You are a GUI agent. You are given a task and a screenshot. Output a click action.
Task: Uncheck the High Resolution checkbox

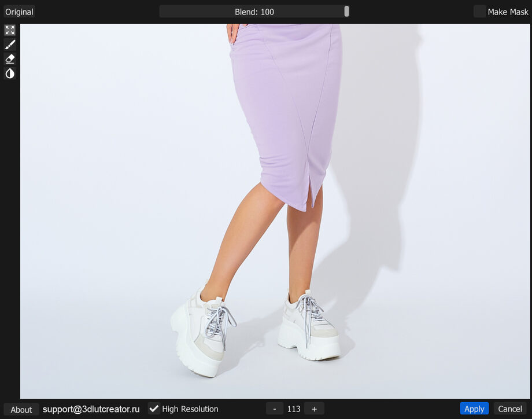coord(154,409)
